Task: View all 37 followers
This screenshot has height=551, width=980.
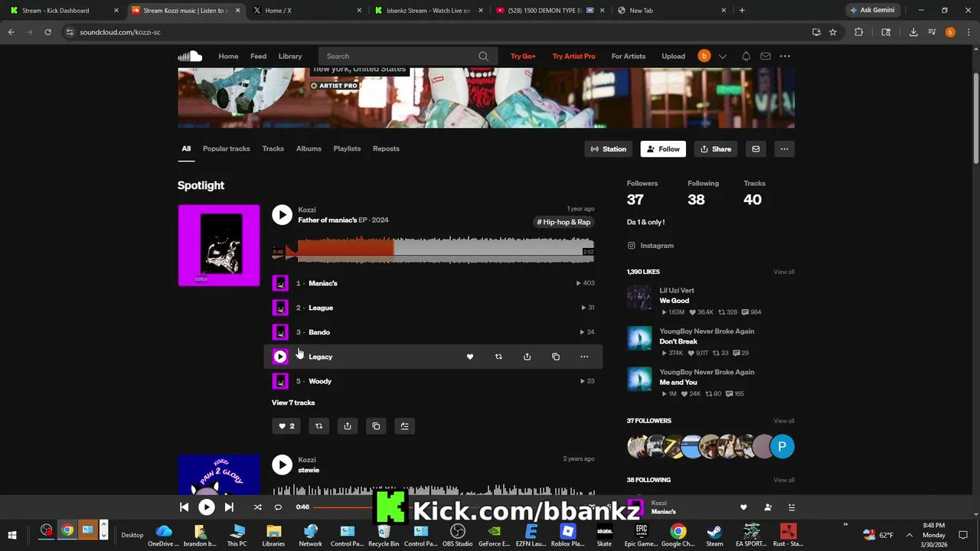Action: pyautogui.click(x=784, y=421)
